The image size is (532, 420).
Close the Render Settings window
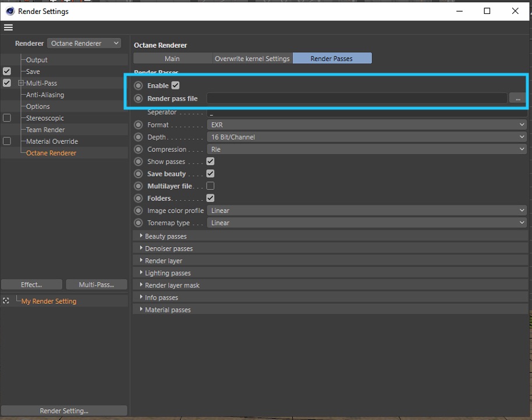515,11
